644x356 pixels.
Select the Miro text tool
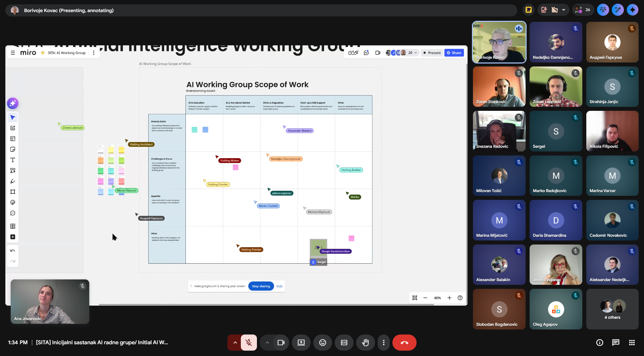tap(13, 160)
